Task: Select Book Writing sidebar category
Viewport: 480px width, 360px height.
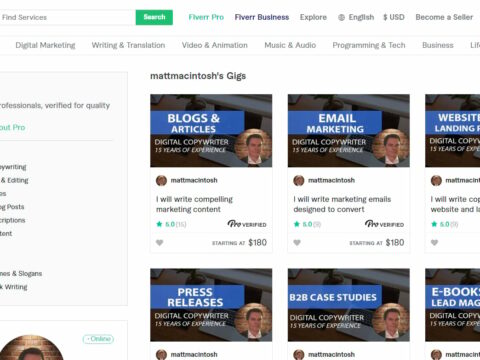Action: point(14,287)
